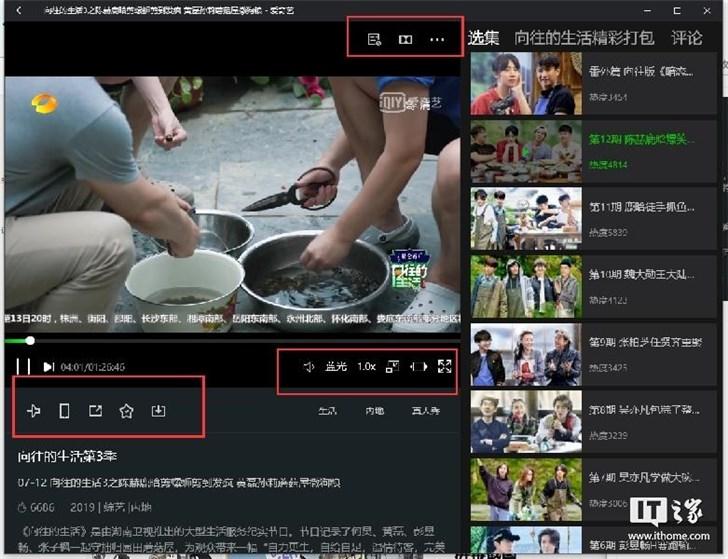Select the 第8期 episode title text
The width and height of the screenshot is (728, 559).
click(x=644, y=410)
